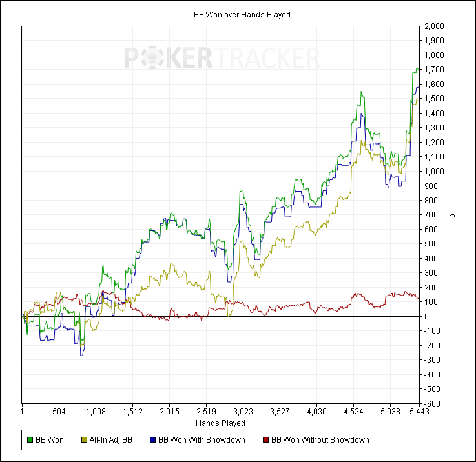Click the 2,015 x-axis tick label

169,412
